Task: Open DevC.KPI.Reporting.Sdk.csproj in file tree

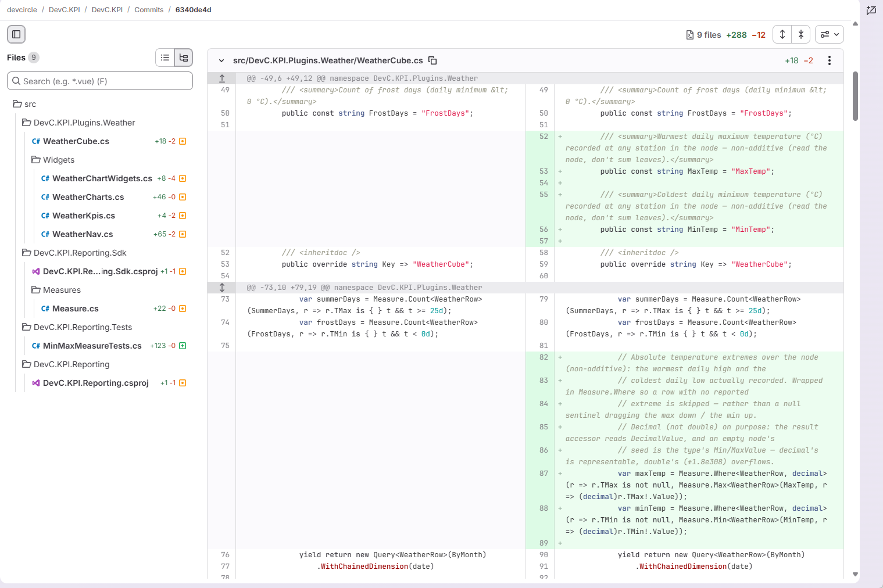Action: pyautogui.click(x=100, y=271)
